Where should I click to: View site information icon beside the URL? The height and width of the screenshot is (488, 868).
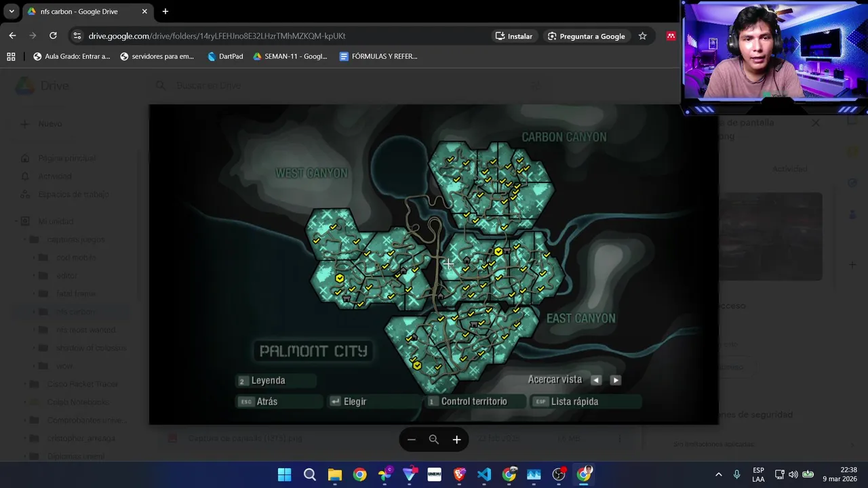(77, 36)
